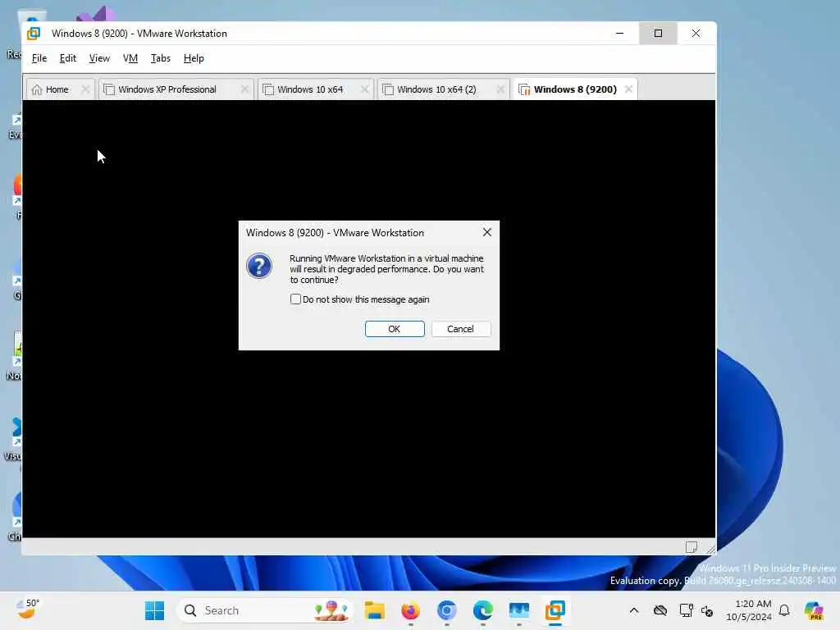
Task: Open the Windows Start menu
Action: 154,610
